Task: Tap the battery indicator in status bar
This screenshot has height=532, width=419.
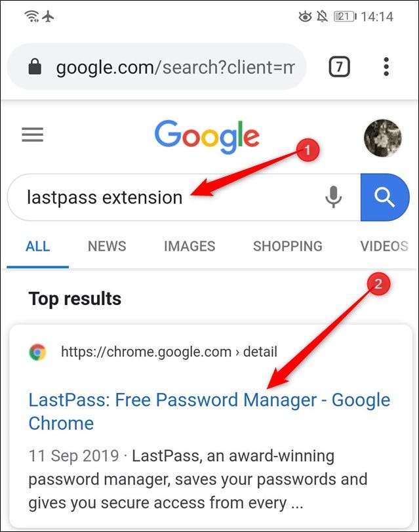Action: click(x=345, y=16)
